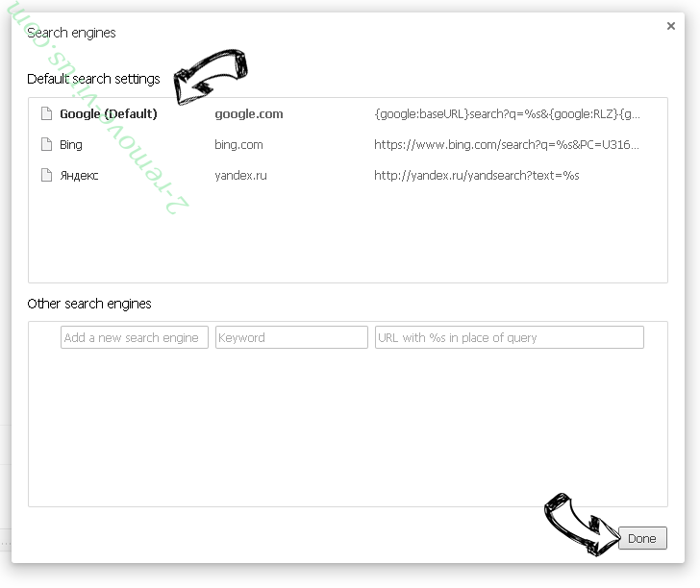This screenshot has height=588, width=700.
Task: Click the Bing search URL string
Action: [507, 145]
